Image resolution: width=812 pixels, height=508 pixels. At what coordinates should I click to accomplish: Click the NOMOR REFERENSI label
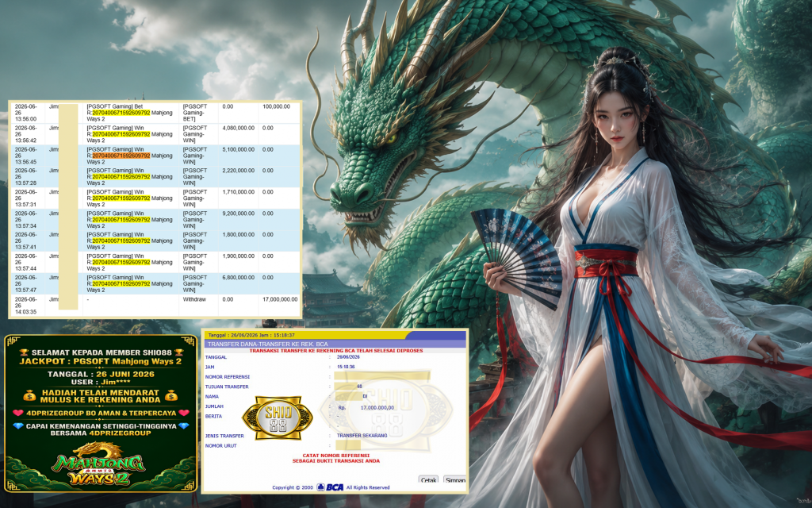click(228, 377)
